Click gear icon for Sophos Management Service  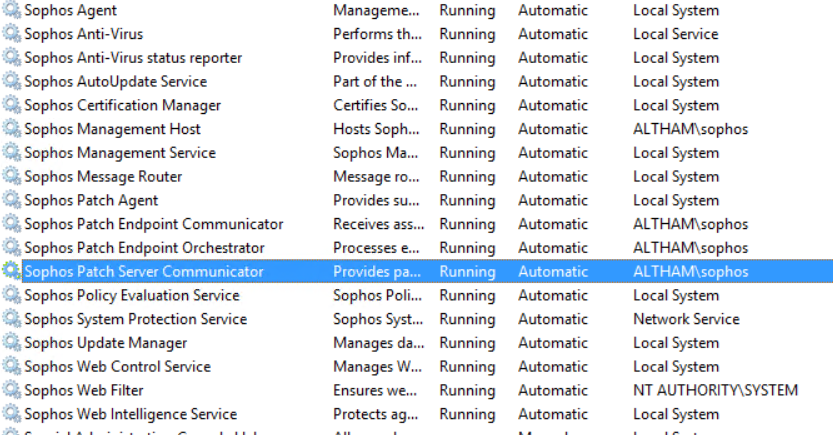(x=11, y=152)
